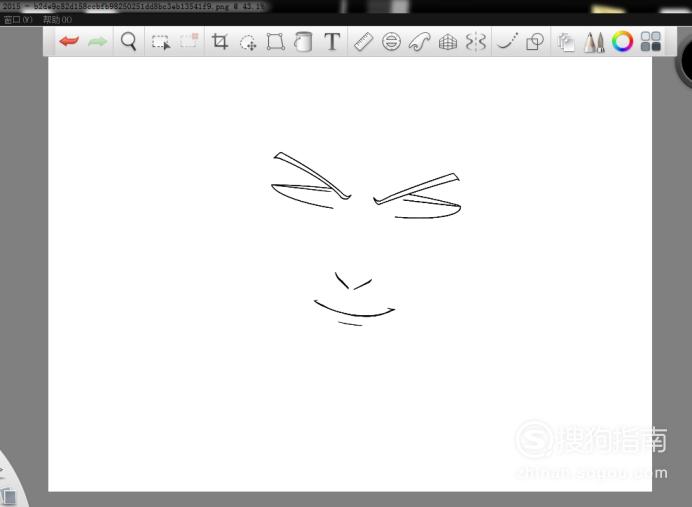Open the Window menu

[18, 20]
